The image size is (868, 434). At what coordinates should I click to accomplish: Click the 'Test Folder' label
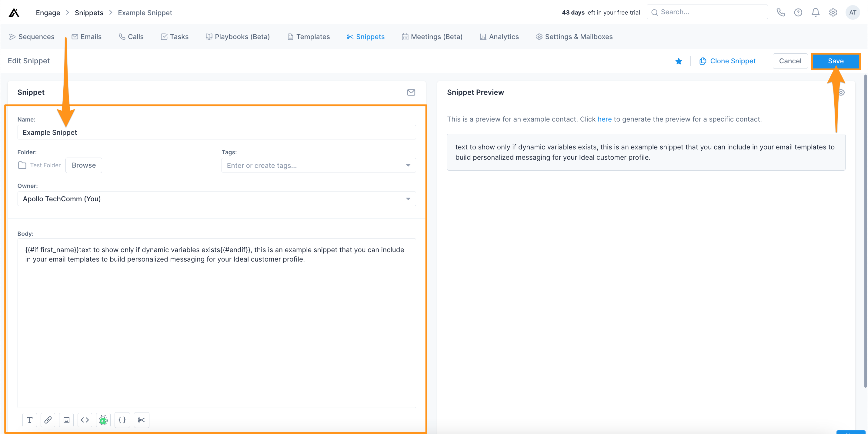(45, 165)
